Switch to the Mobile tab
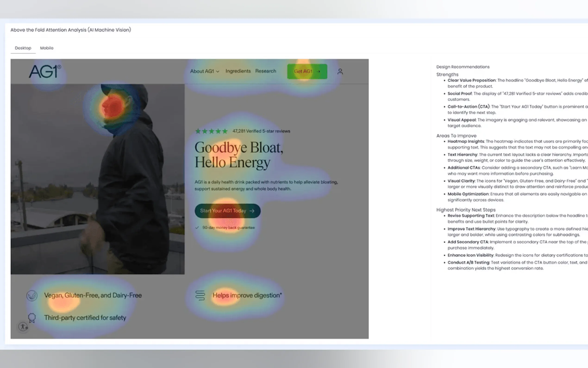 47,48
